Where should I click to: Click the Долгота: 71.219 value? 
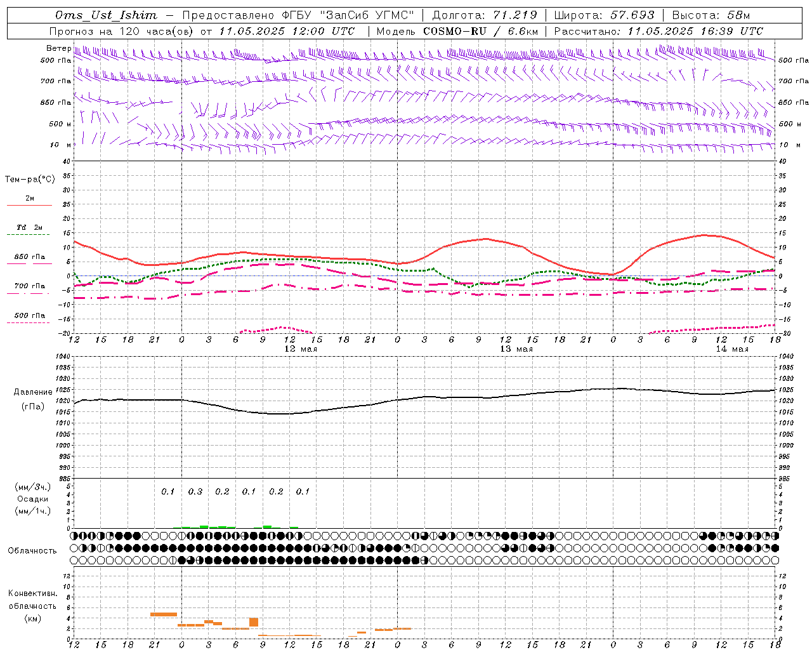tap(485, 16)
